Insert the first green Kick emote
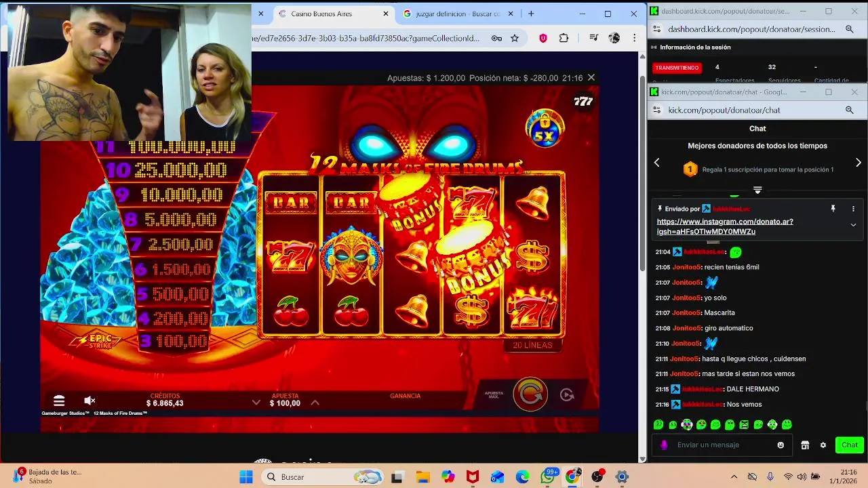868x488 pixels. click(658, 425)
